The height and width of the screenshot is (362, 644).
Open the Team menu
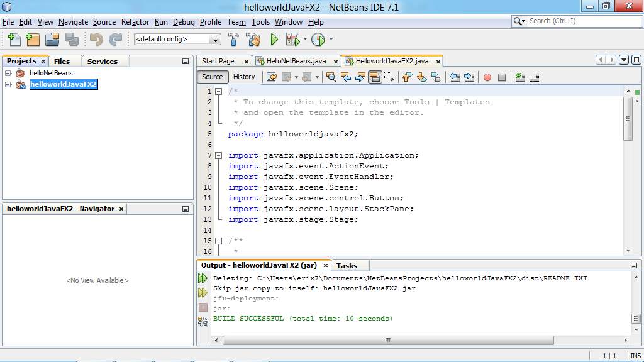tap(236, 22)
